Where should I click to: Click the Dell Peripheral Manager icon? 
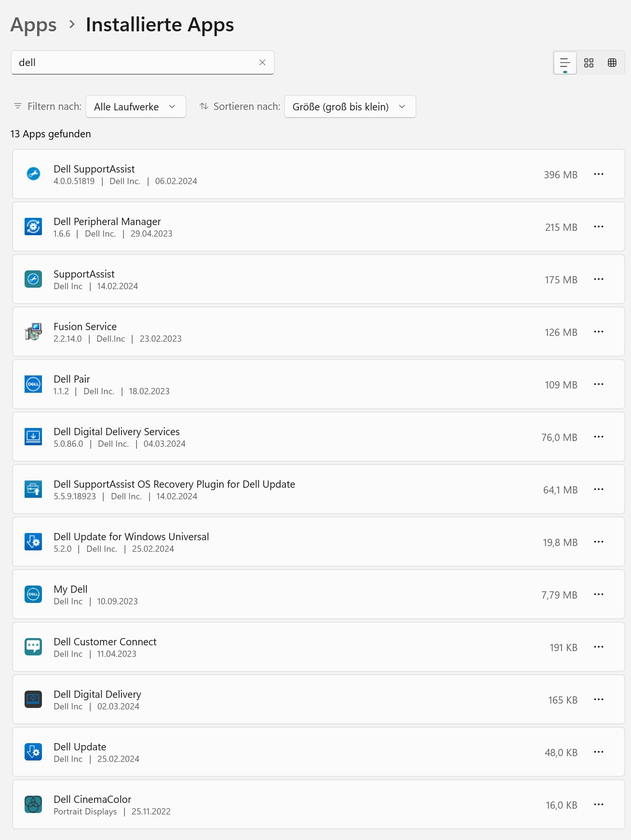point(33,227)
